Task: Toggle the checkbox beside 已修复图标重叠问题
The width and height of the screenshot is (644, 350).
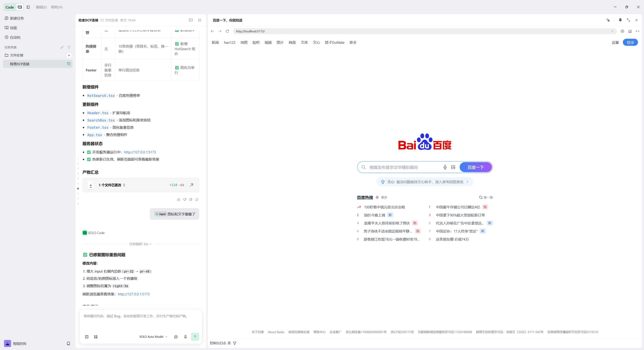Action: [85, 255]
